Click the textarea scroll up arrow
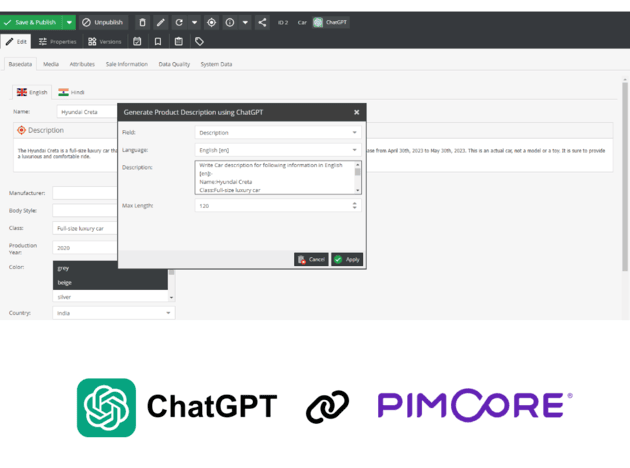The image size is (630, 468). coord(358,165)
